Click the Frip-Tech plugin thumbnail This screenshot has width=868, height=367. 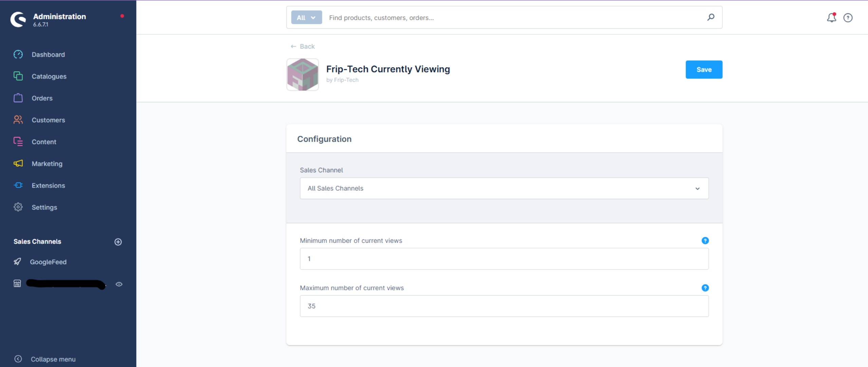(303, 74)
